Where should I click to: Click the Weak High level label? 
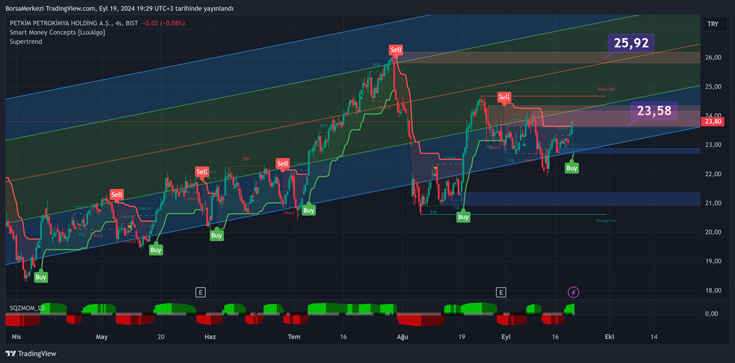point(605,89)
